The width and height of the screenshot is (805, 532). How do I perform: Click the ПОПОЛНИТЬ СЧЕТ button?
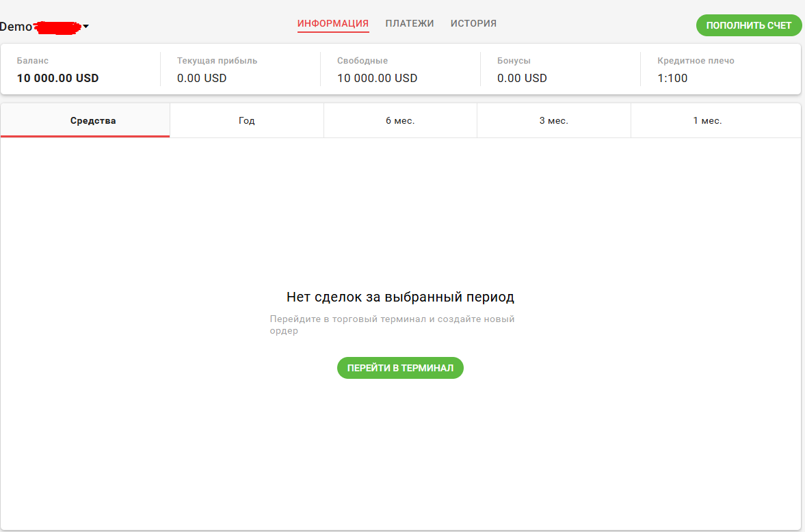click(x=748, y=25)
